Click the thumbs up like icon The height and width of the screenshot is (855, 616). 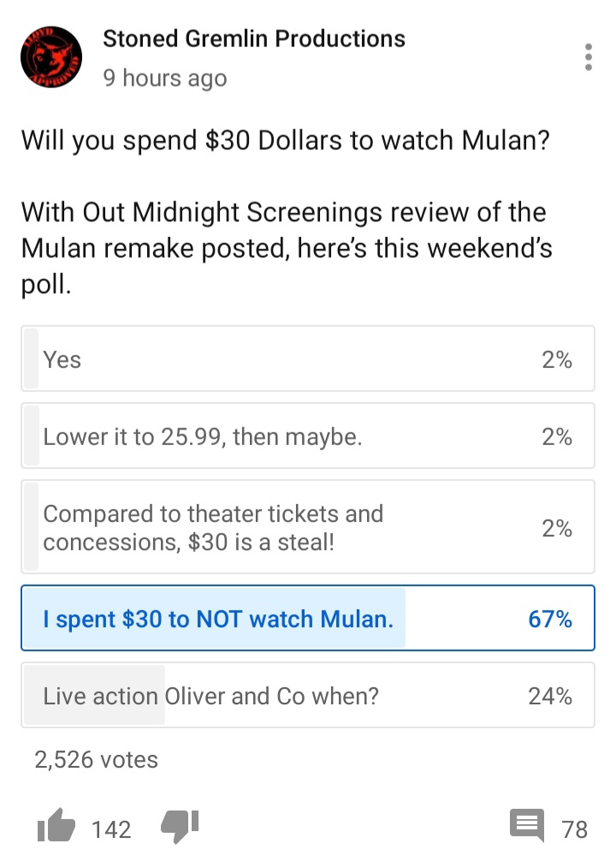tap(56, 826)
